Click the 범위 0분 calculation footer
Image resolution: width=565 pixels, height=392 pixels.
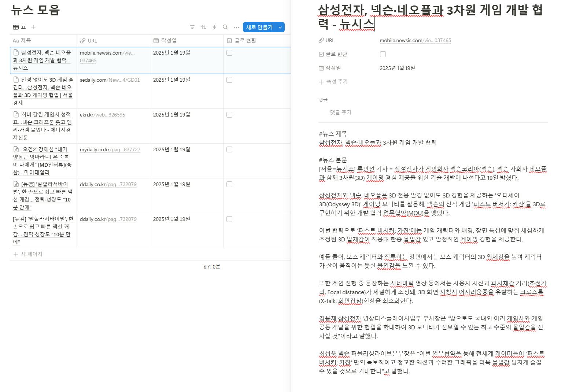click(212, 267)
